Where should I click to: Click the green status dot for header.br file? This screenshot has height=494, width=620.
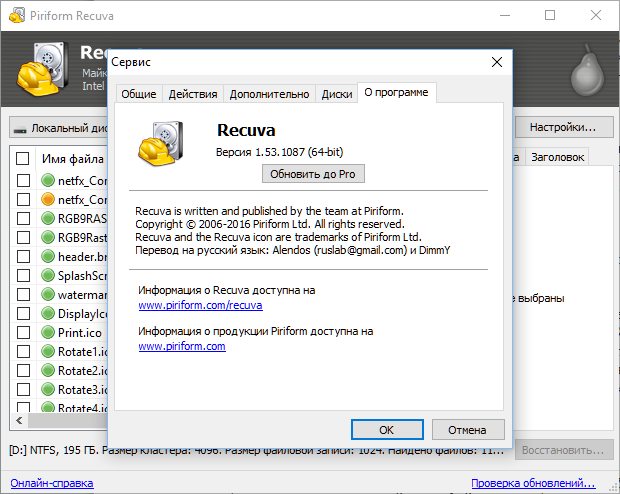(x=48, y=256)
